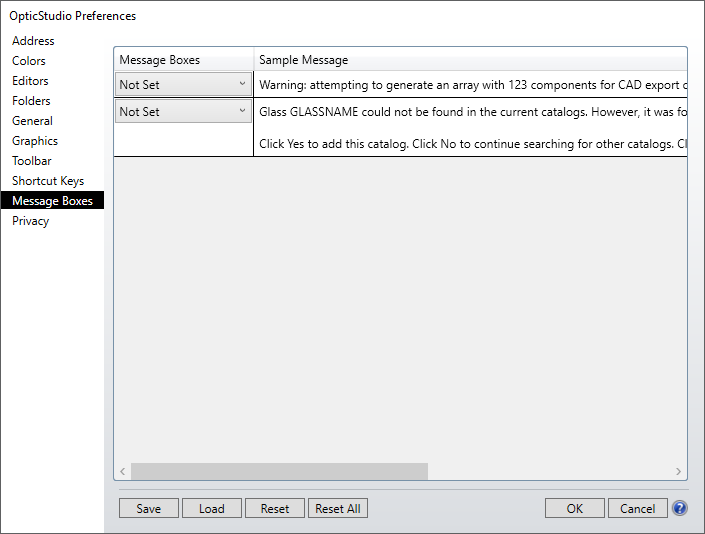705x534 pixels.
Task: Expand the second Not Set dropdown
Action: pos(184,112)
